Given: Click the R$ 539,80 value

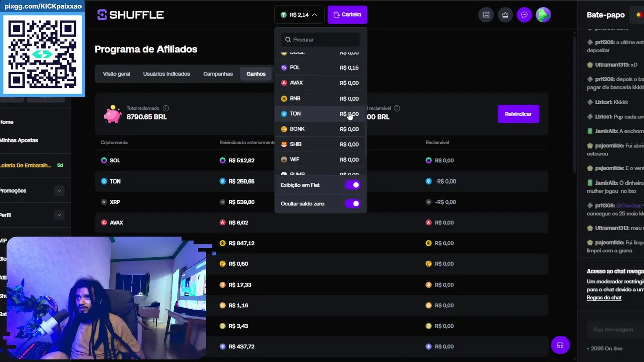Looking at the screenshot, I should (242, 202).
